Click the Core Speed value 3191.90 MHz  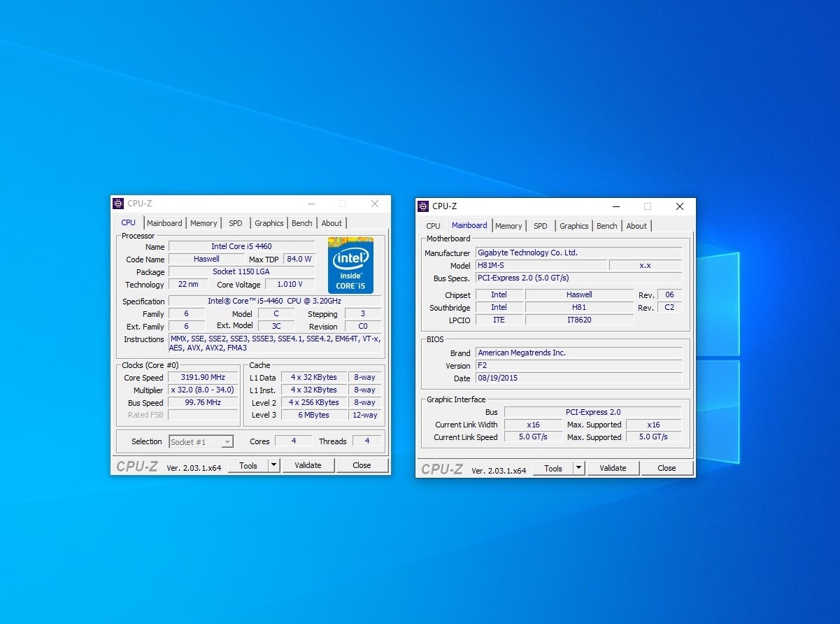click(x=203, y=377)
